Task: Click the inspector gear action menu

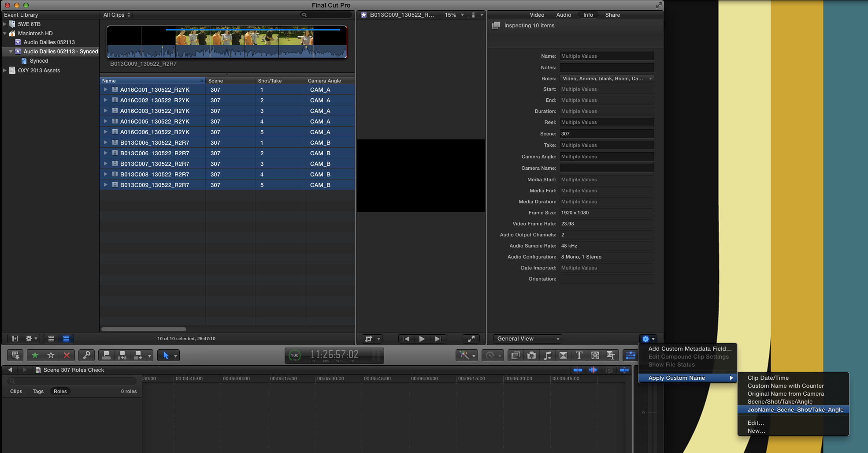Action: (x=649, y=338)
